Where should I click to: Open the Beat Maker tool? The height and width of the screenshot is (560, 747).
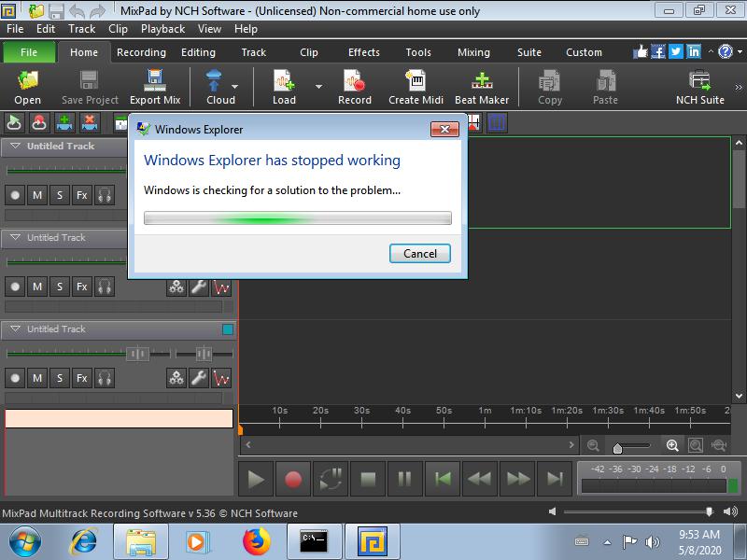coord(482,87)
